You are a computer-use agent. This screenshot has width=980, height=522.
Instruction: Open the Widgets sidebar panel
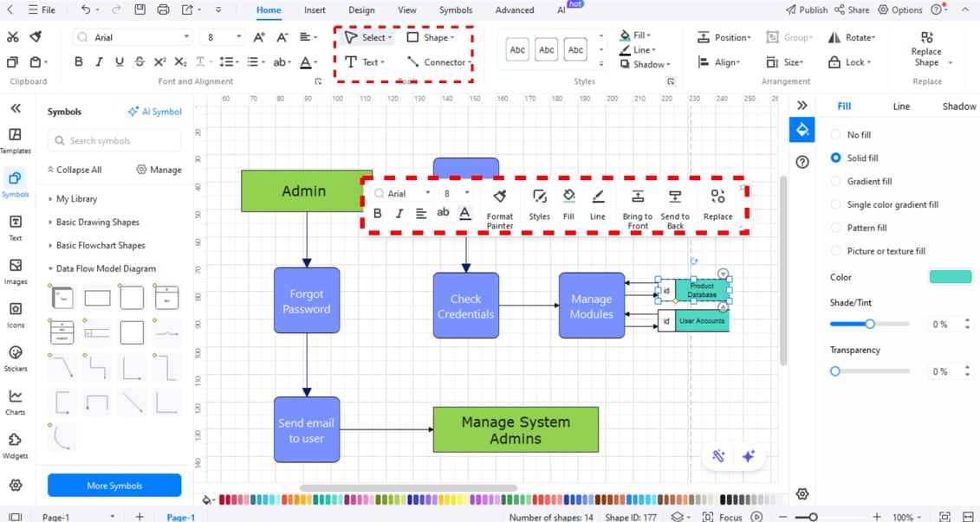pos(16,446)
